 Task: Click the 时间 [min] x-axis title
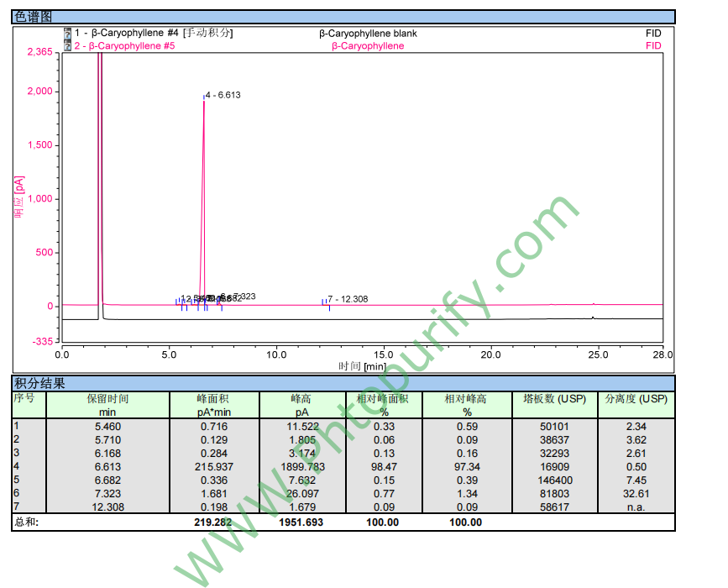pos(362,366)
